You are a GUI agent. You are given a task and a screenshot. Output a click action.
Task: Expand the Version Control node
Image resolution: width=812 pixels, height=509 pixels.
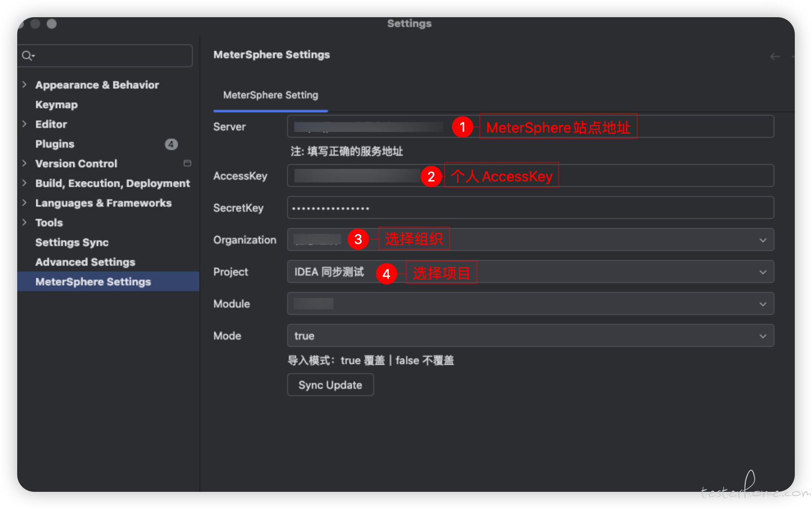pos(24,163)
